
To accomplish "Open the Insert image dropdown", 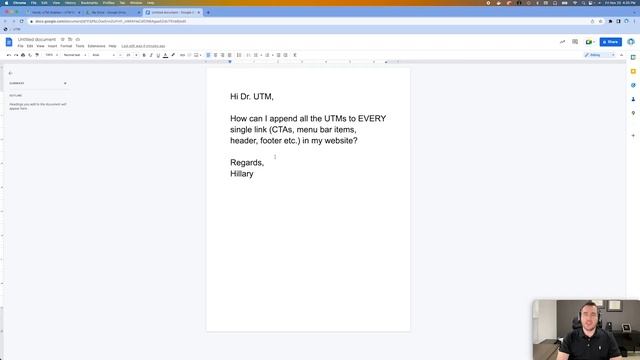I will (197, 55).
